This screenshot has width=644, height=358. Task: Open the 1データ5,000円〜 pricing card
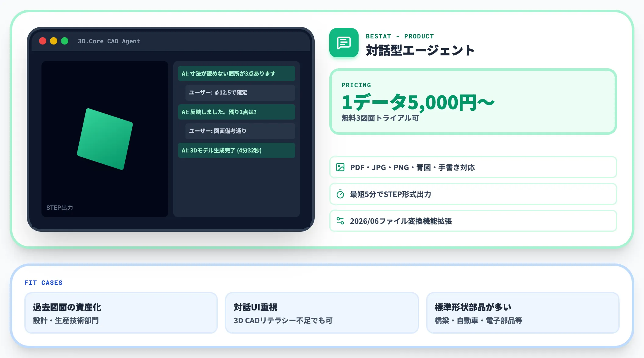coord(473,102)
